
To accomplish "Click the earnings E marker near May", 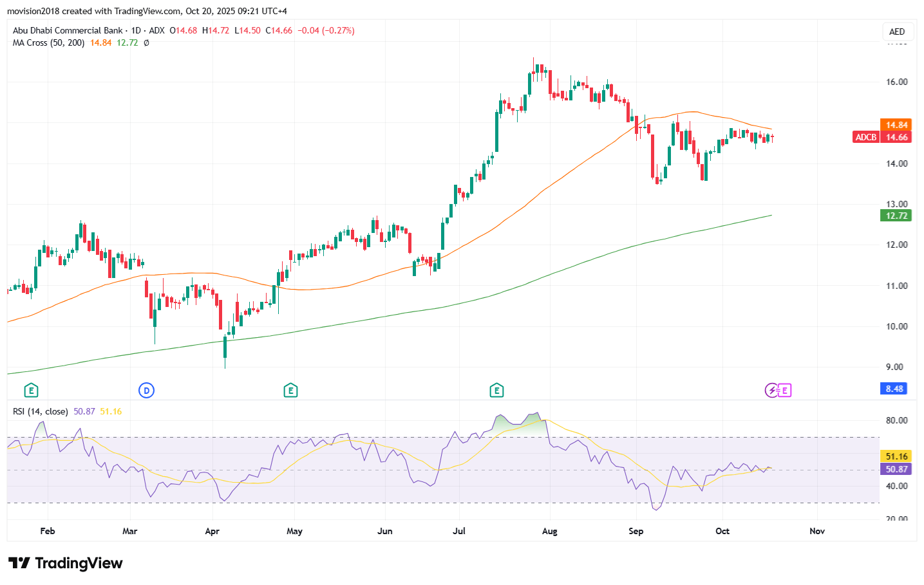I will (290, 390).
